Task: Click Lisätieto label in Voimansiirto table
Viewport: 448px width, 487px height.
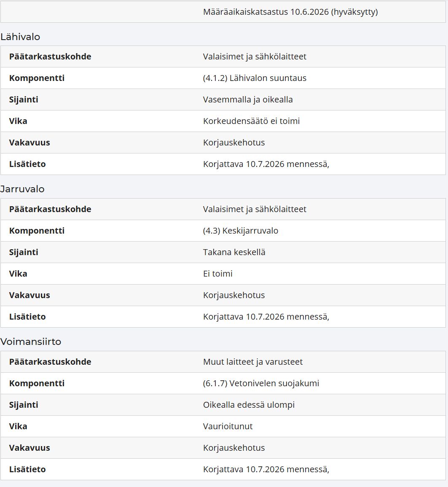Action: pyautogui.click(x=27, y=469)
